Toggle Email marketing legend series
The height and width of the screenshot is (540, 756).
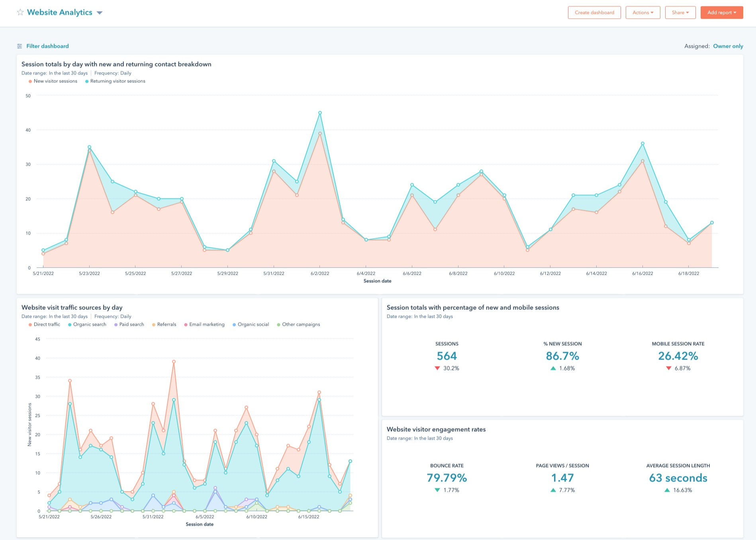pos(204,325)
